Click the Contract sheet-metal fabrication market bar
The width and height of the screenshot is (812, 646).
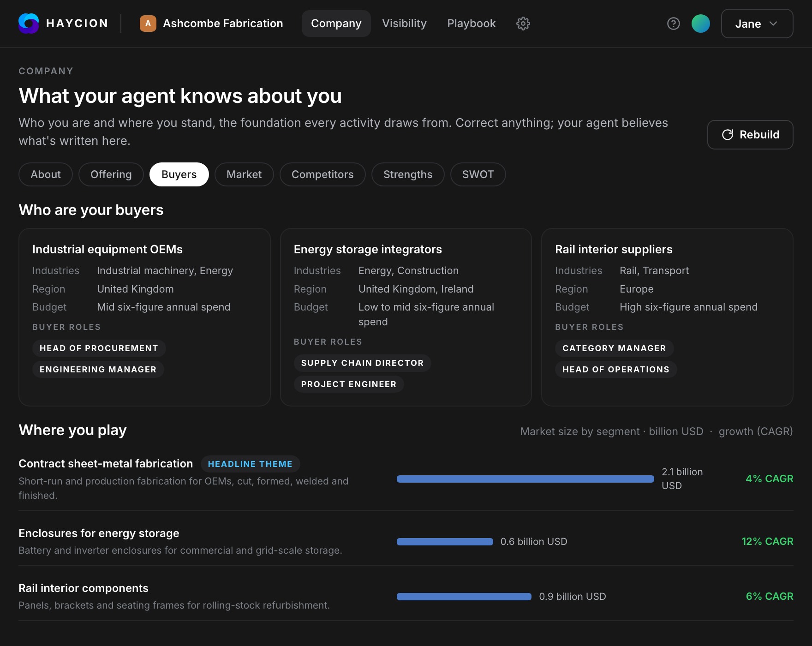(x=525, y=479)
